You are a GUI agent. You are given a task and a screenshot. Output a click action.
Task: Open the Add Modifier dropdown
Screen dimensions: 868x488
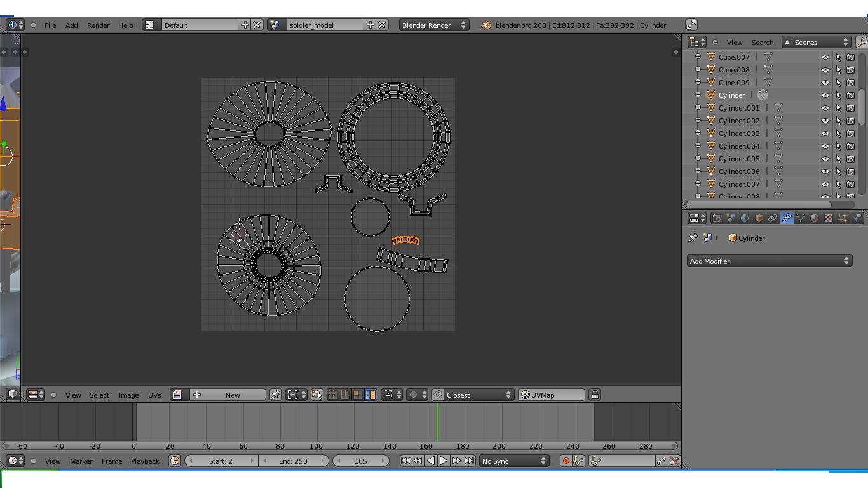coord(770,261)
